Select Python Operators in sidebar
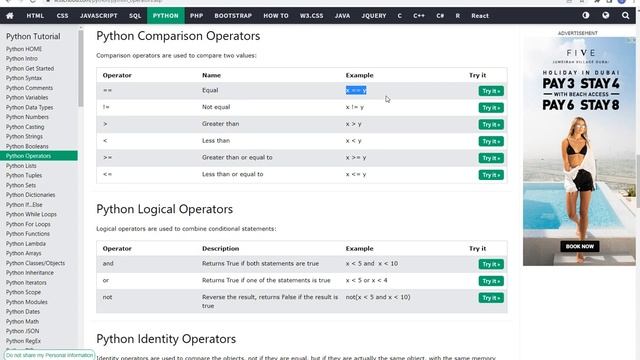The image size is (640, 360). (39, 156)
